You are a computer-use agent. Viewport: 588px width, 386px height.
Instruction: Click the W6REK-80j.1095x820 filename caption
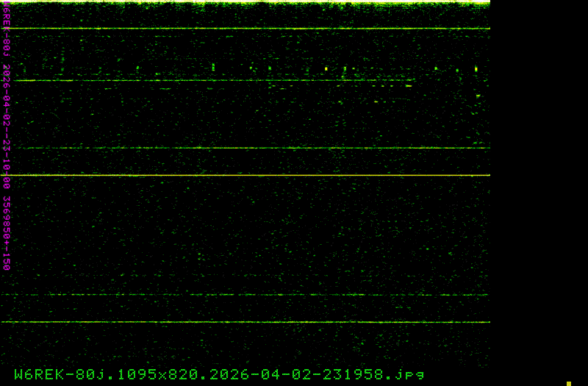tap(219, 374)
